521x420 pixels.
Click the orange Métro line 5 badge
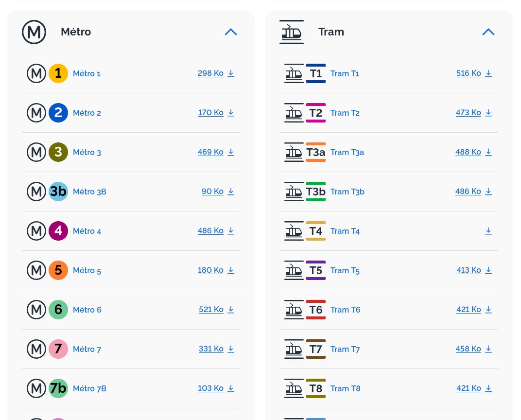click(58, 270)
